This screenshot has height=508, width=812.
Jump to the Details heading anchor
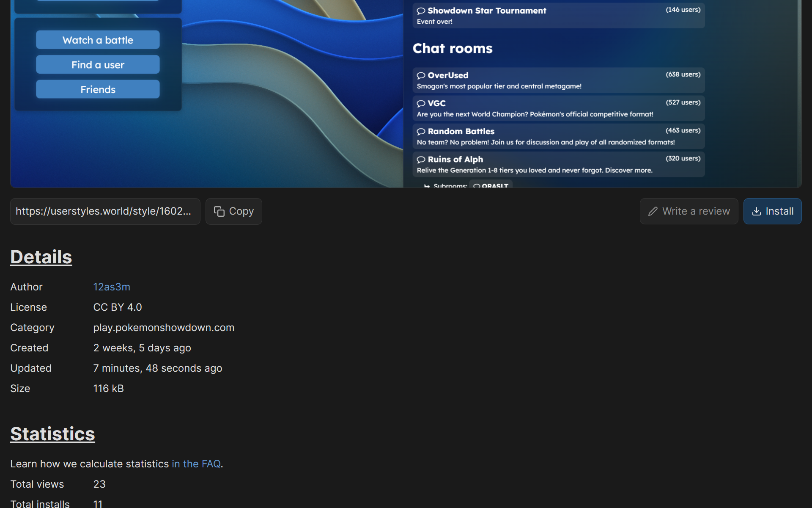coord(41,257)
